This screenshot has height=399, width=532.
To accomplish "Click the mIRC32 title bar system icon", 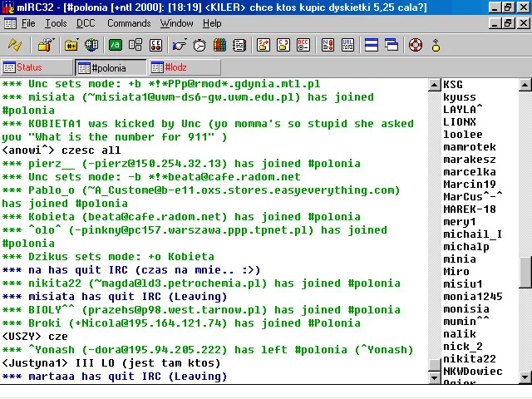I will (x=8, y=7).
